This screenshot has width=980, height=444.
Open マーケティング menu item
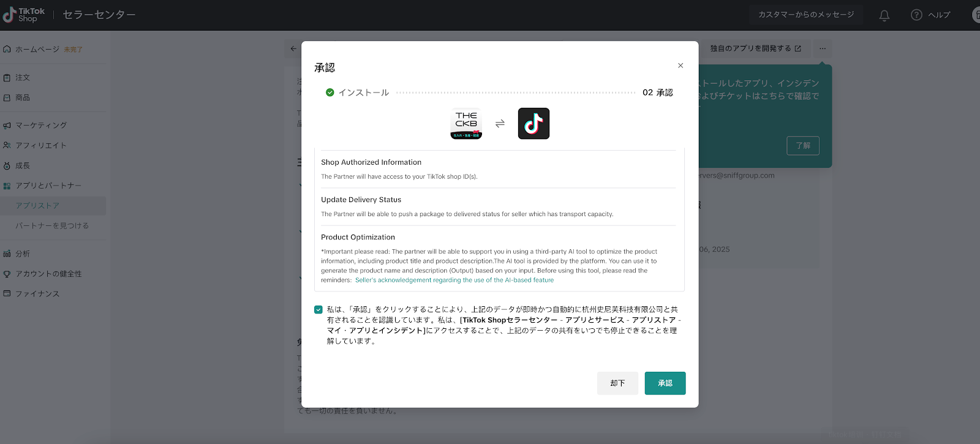(x=41, y=126)
